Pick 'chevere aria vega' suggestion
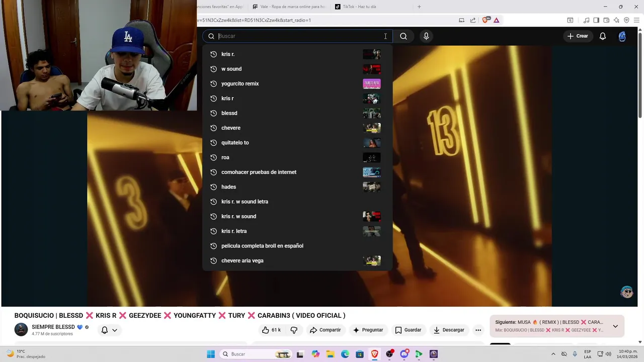 297,260
